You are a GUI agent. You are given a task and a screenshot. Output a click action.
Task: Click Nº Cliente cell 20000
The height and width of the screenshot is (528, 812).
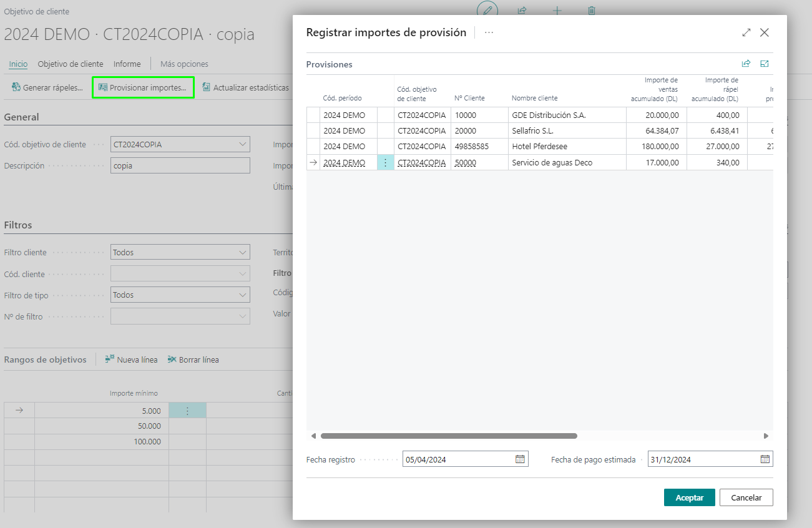(480, 131)
